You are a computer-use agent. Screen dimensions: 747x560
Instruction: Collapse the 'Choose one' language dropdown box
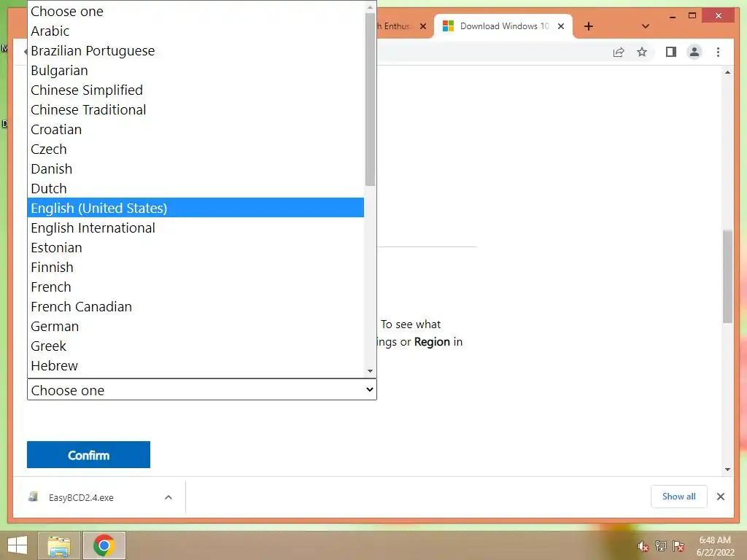[202, 390]
